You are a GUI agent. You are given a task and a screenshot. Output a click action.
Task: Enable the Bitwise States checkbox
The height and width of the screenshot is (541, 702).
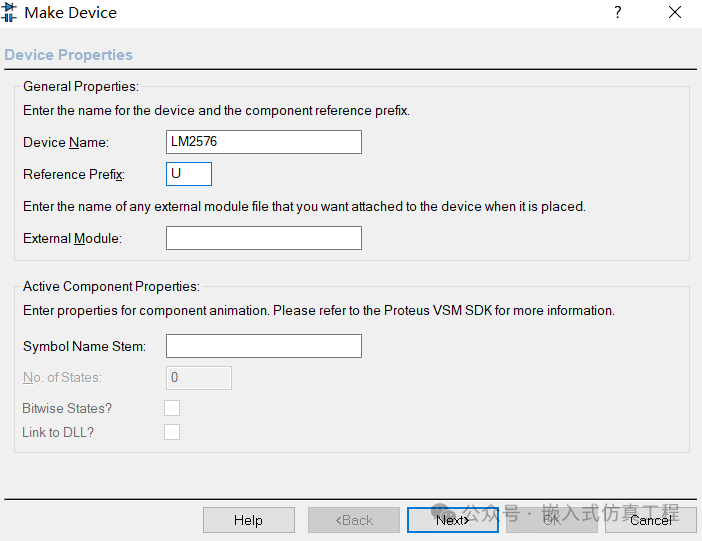tap(172, 408)
